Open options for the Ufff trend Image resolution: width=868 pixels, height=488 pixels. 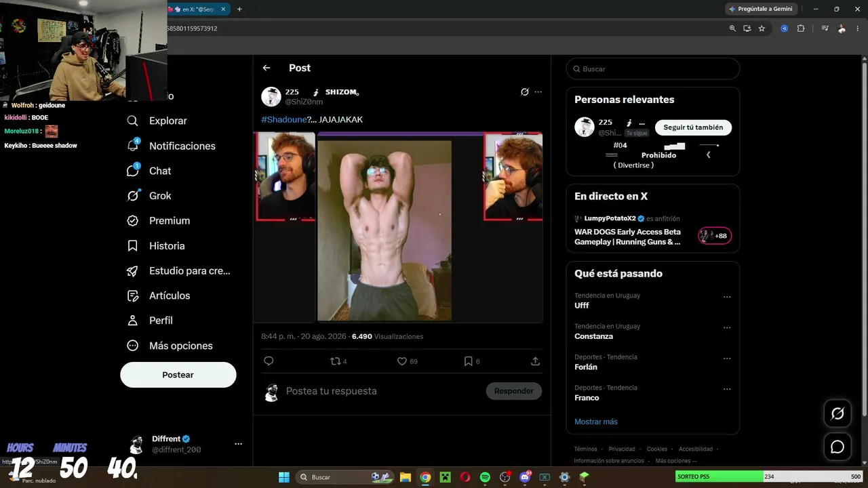[727, 297]
